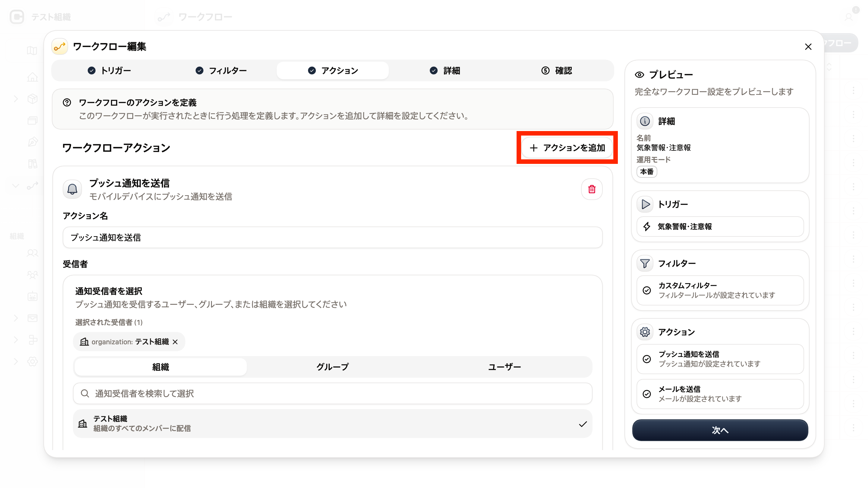Screen dimensions: 868x488
Task: Click the 次へ button
Action: point(720,430)
